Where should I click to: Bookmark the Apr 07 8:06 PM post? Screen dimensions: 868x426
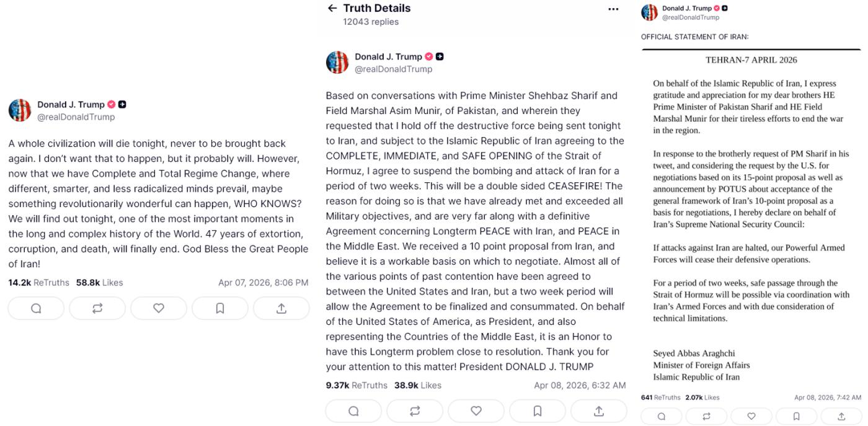point(220,308)
